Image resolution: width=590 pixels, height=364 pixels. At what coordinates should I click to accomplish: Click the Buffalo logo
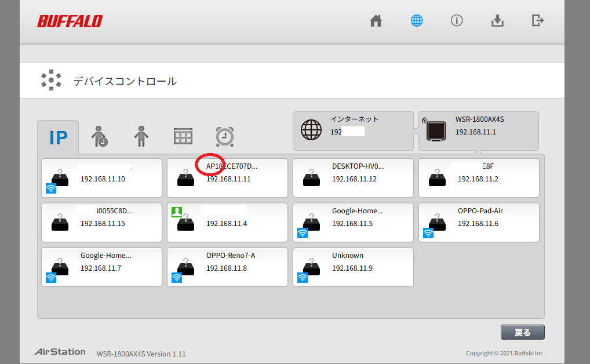[x=70, y=21]
